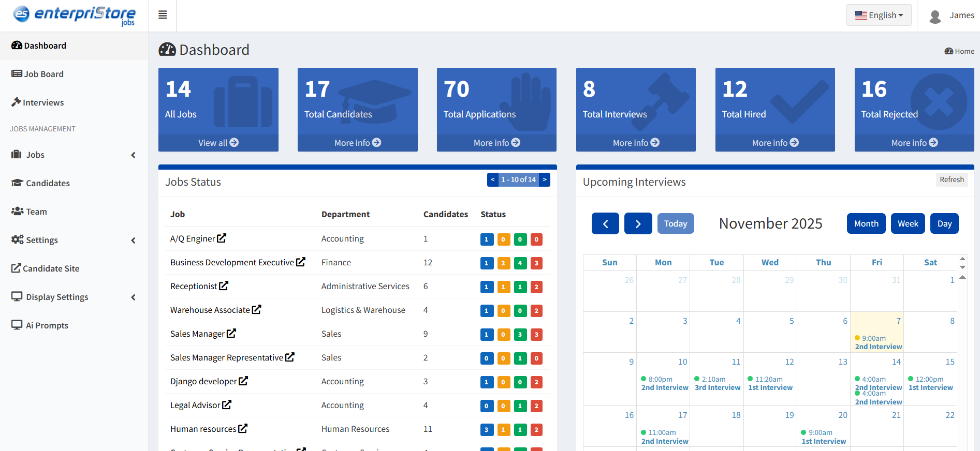
Task: Click blue status badge for Human resources
Action: click(486, 429)
